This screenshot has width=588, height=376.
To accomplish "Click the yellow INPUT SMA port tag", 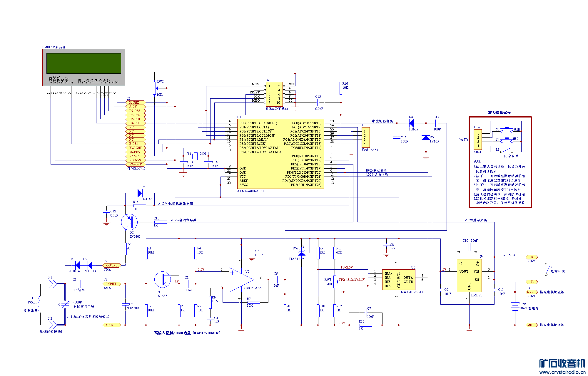I will 111,284.
